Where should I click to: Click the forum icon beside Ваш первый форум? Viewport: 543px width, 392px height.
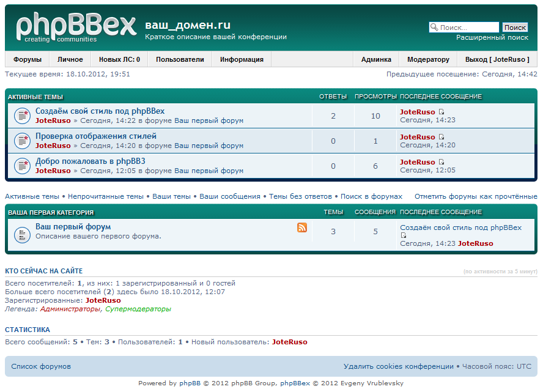point(22,234)
